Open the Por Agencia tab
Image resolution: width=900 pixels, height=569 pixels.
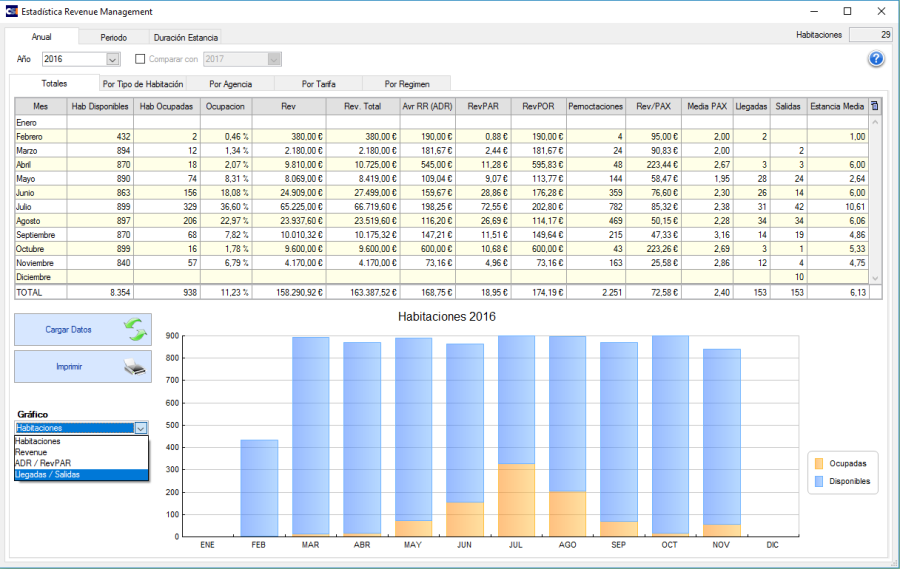(x=230, y=84)
